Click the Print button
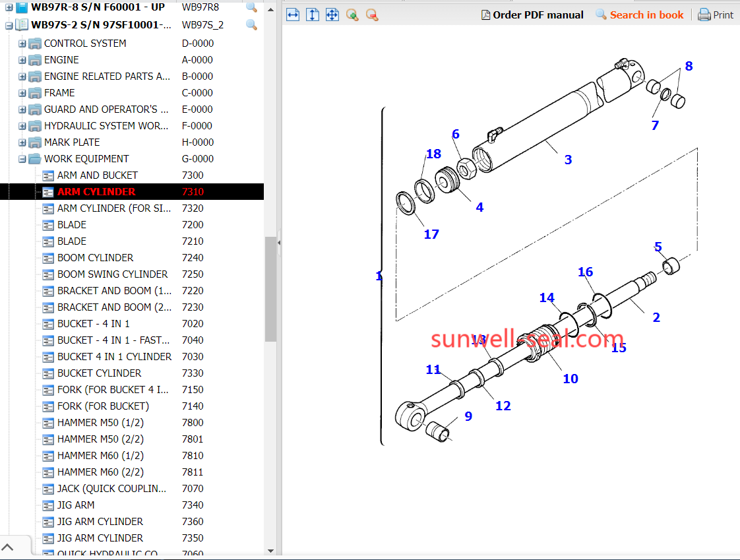 (716, 15)
